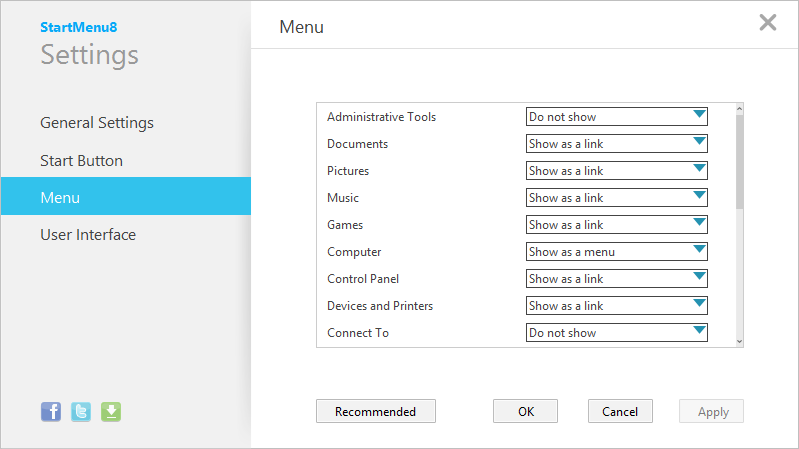Open the Games display dropdown
799x449 pixels.
[617, 225]
